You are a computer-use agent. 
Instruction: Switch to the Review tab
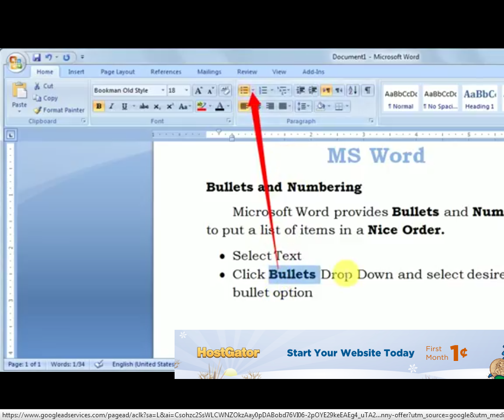click(247, 72)
